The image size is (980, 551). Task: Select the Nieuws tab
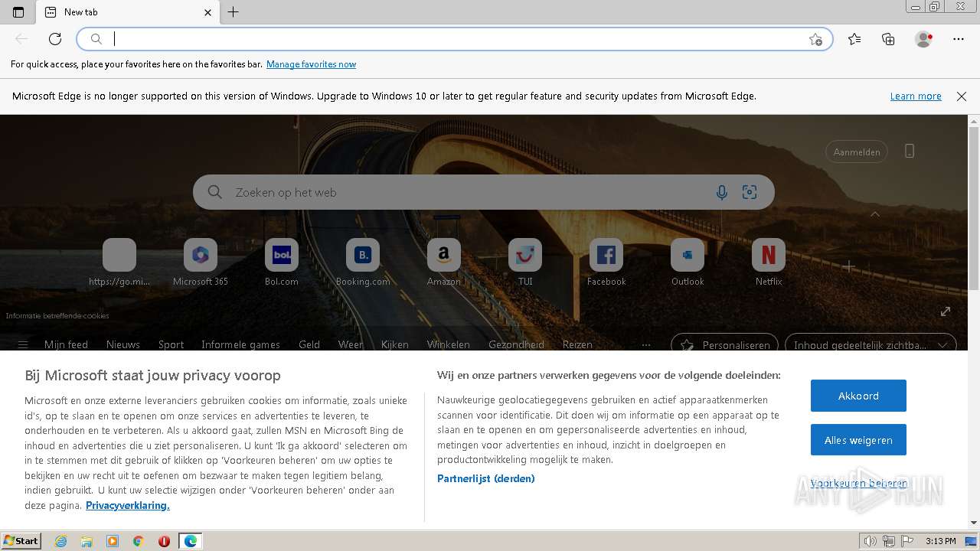point(123,344)
